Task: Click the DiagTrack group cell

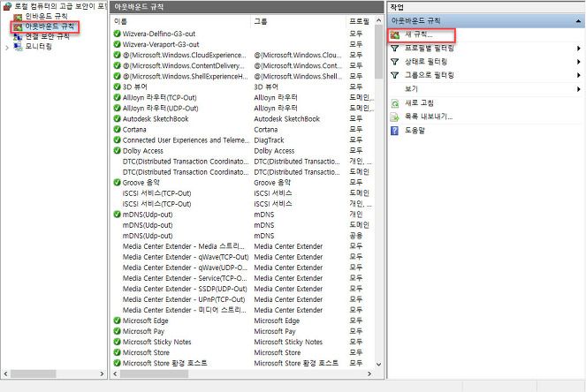Action: pos(269,140)
